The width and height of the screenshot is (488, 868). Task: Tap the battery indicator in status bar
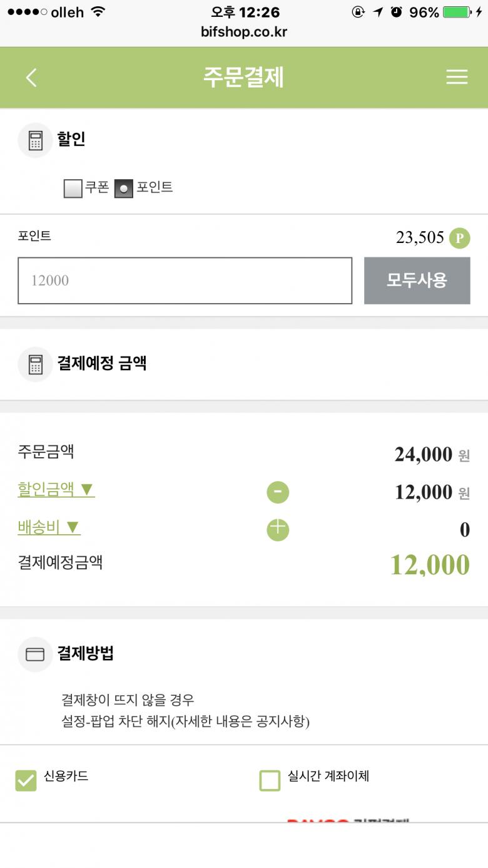click(456, 12)
